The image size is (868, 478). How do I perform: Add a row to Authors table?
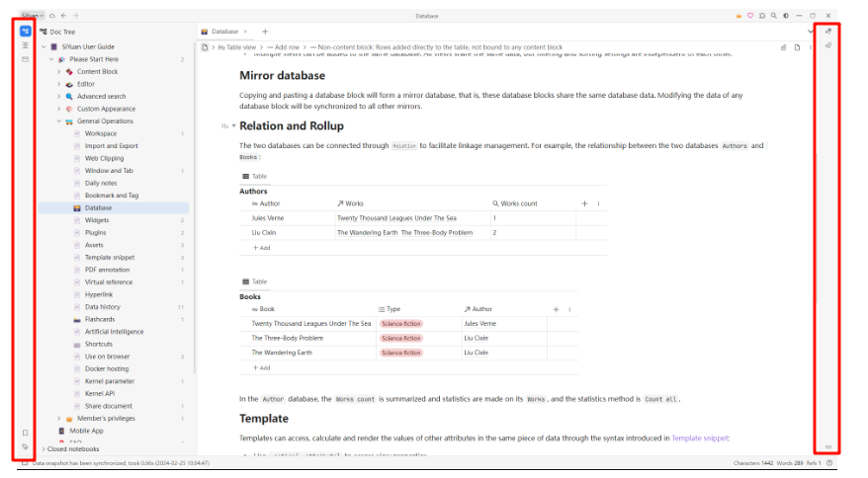261,248
